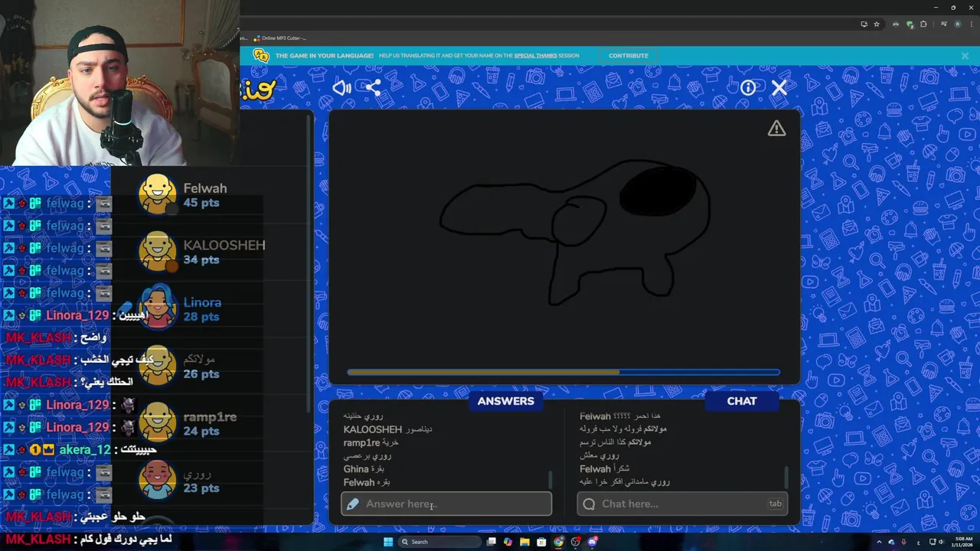The width and height of the screenshot is (980, 551).
Task: Select player Felwah's avatar
Action: (x=157, y=194)
